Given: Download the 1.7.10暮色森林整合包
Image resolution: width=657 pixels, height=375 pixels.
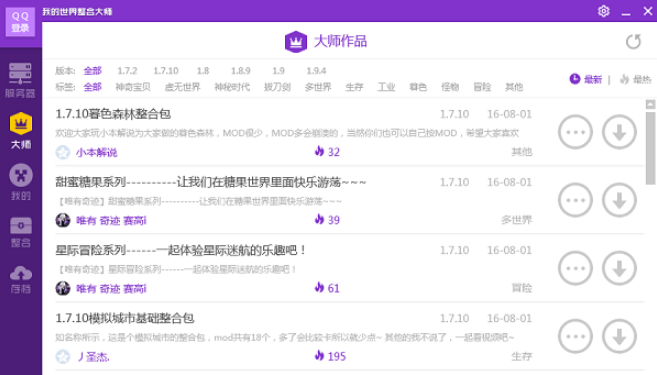Looking at the screenshot, I should click(619, 132).
